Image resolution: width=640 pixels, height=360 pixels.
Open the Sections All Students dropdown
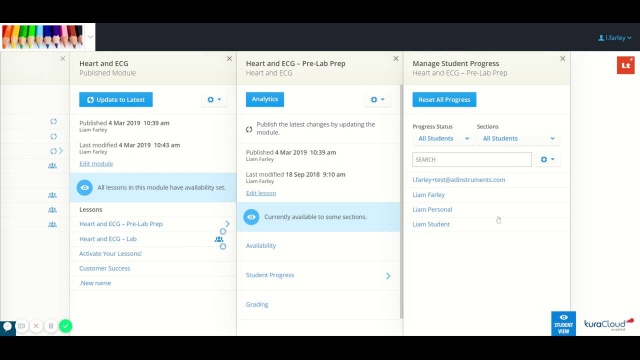point(518,138)
